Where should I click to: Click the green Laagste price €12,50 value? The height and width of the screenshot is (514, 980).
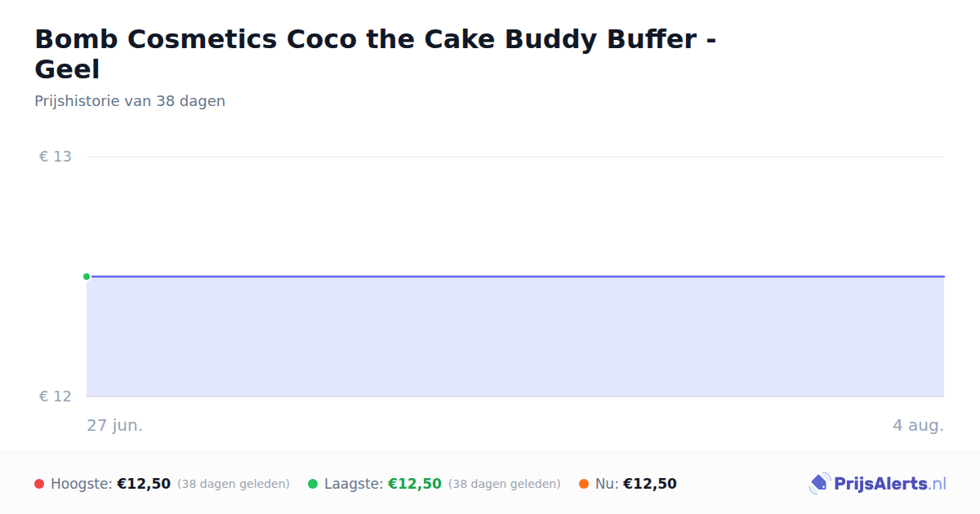[x=415, y=484]
